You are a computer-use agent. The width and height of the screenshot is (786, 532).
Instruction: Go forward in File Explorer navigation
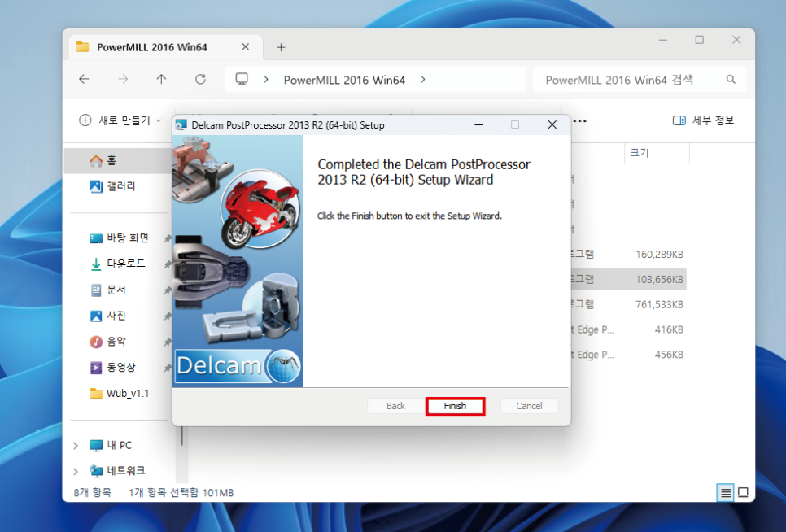click(x=123, y=79)
